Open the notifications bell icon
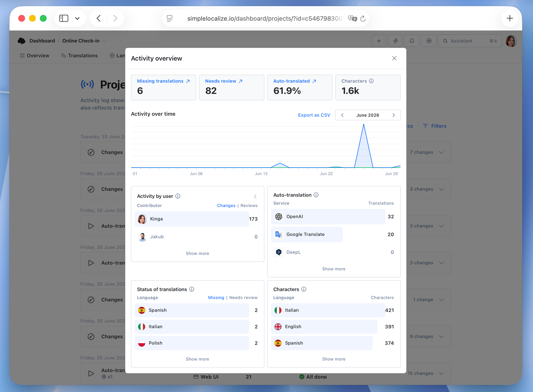533x392 pixels. [412, 41]
